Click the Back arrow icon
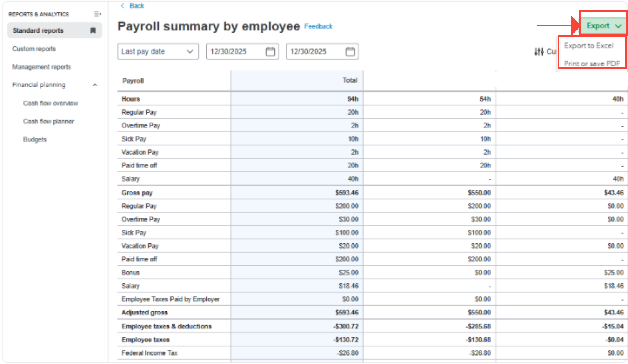The width and height of the screenshot is (628, 364). pos(122,6)
